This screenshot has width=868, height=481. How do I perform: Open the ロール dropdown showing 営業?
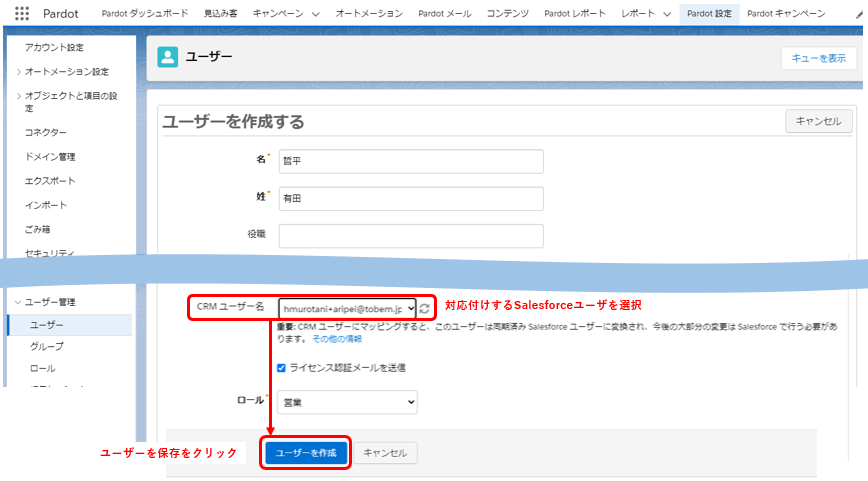coord(347,402)
